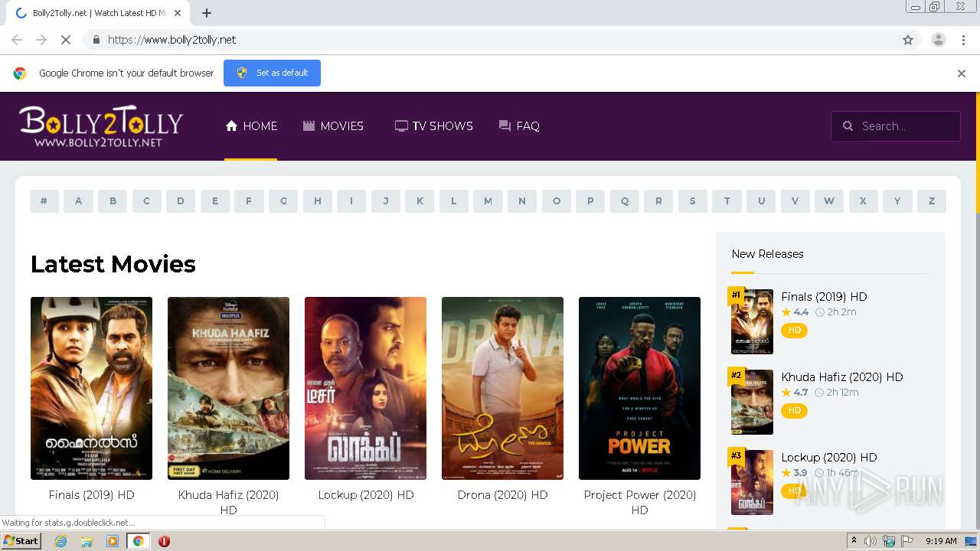Click the stop loading button in Chrome
The image size is (980, 551).
coord(66,40)
